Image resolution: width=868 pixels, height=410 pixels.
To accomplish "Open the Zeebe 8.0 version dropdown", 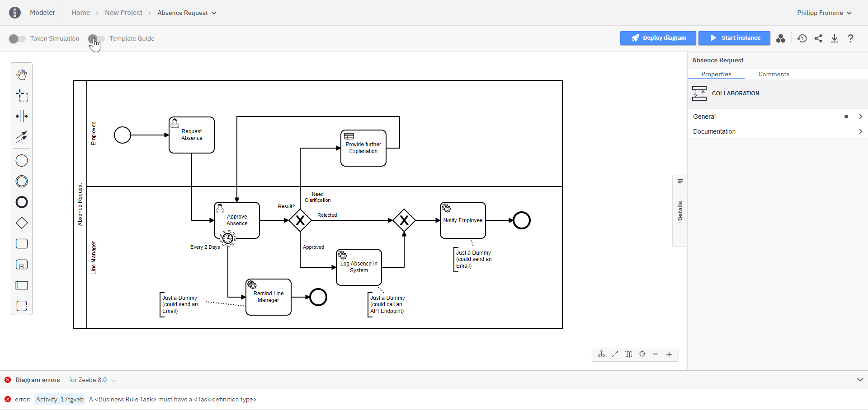I will pyautogui.click(x=93, y=380).
